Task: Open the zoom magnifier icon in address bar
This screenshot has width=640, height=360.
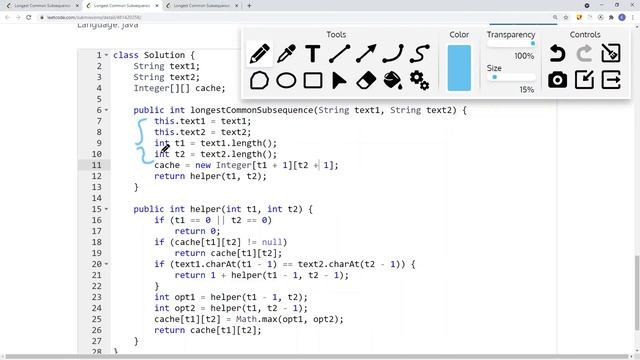Action: (555, 18)
